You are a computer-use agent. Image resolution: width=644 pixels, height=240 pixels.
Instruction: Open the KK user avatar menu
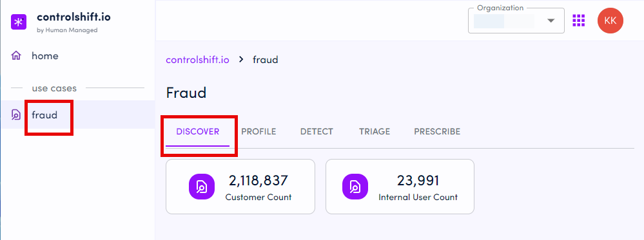coord(610,21)
